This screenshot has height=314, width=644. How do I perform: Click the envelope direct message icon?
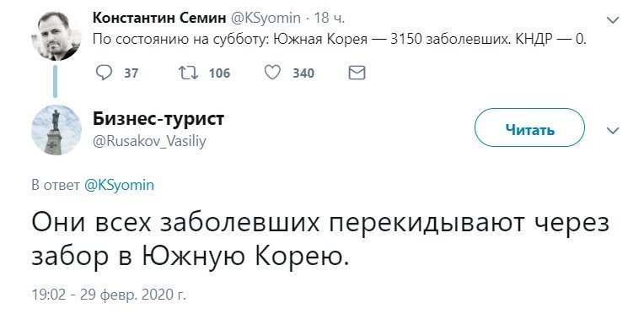click(x=357, y=73)
